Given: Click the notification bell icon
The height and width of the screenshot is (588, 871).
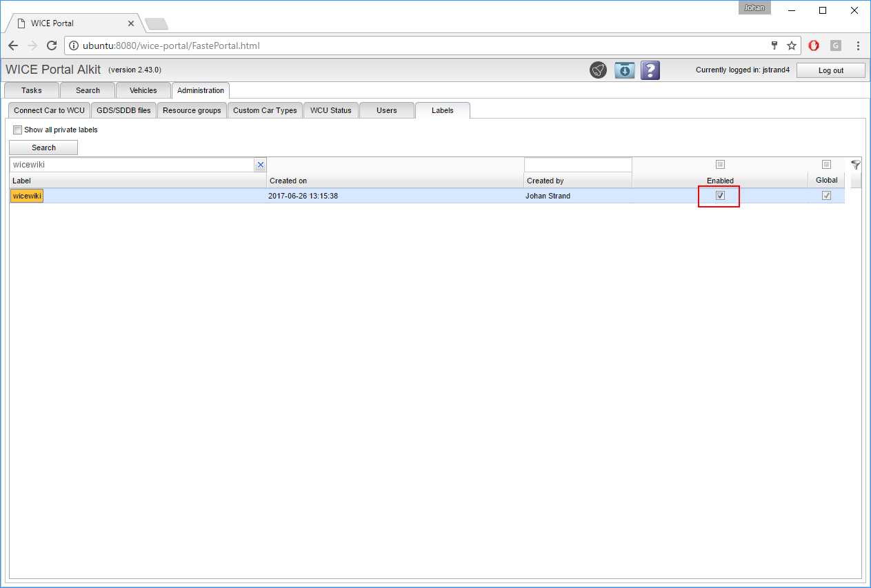Looking at the screenshot, I should point(598,70).
